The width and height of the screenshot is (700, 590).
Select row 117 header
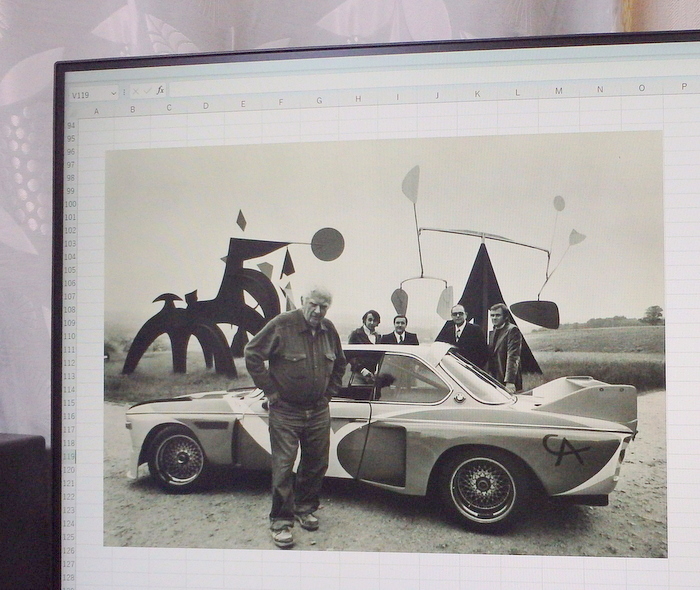[69, 430]
